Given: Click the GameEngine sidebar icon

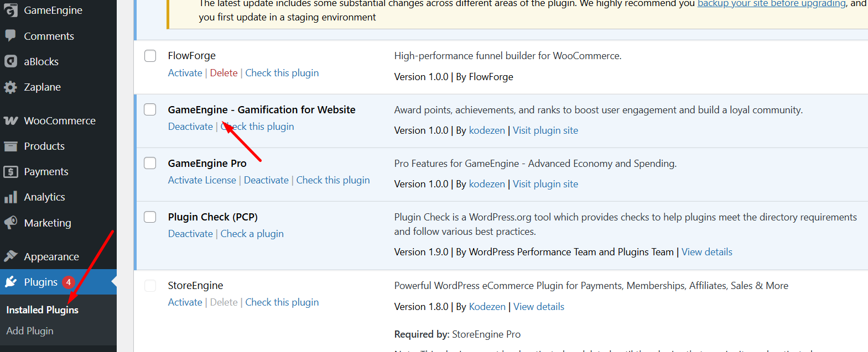Looking at the screenshot, I should coord(11,10).
